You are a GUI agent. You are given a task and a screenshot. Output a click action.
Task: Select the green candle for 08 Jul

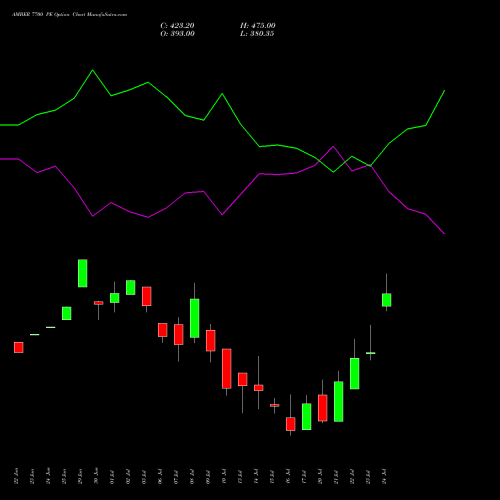pyautogui.click(x=195, y=318)
